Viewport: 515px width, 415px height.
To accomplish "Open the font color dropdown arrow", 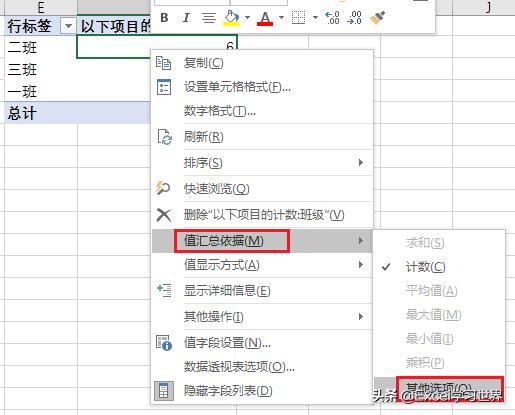I will pos(281,17).
